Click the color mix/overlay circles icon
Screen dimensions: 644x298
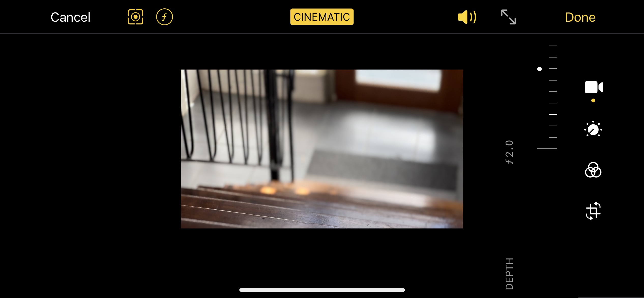[x=593, y=170]
